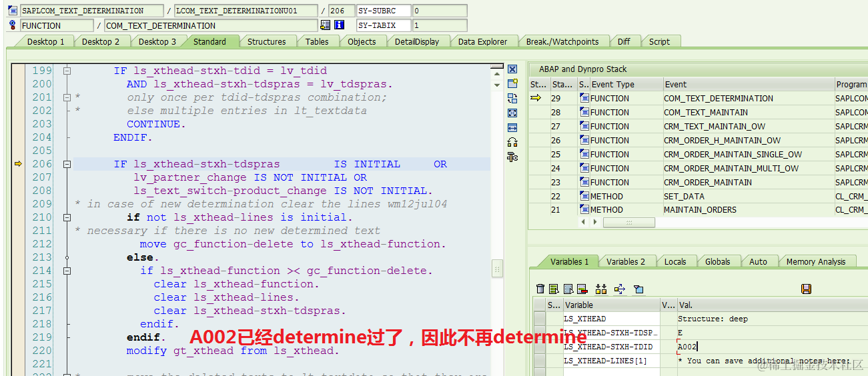Switch to Desktop 2 tab
Viewport: 868px width, 376px height.
pyautogui.click(x=101, y=41)
